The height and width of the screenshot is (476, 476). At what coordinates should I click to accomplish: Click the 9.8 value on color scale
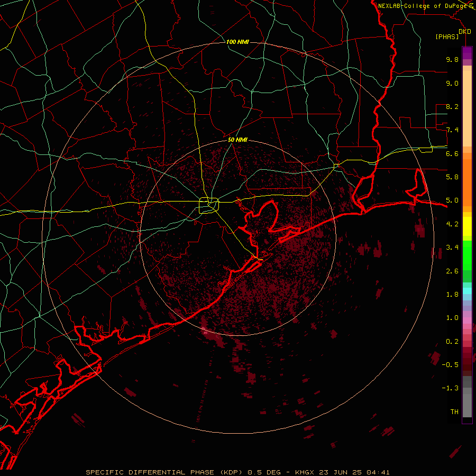pos(452,59)
